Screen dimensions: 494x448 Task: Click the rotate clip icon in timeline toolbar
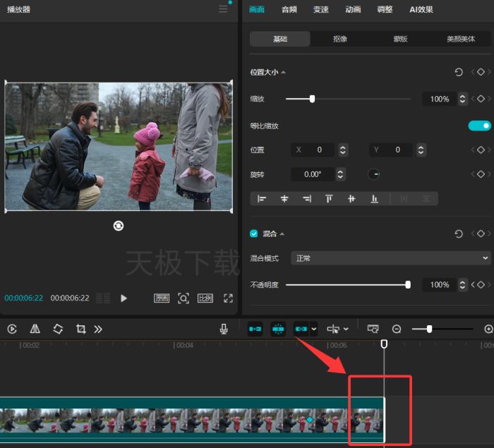[58, 329]
